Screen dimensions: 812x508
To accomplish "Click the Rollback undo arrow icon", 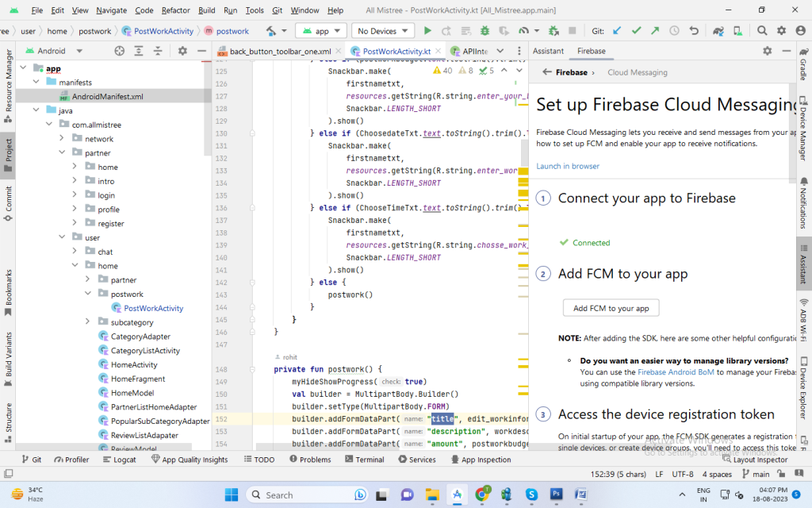I will [x=694, y=31].
